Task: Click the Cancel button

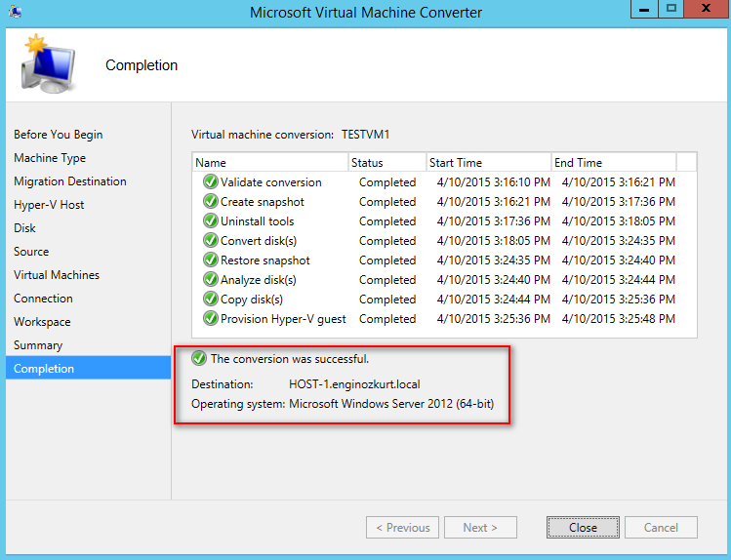Action: [x=661, y=528]
